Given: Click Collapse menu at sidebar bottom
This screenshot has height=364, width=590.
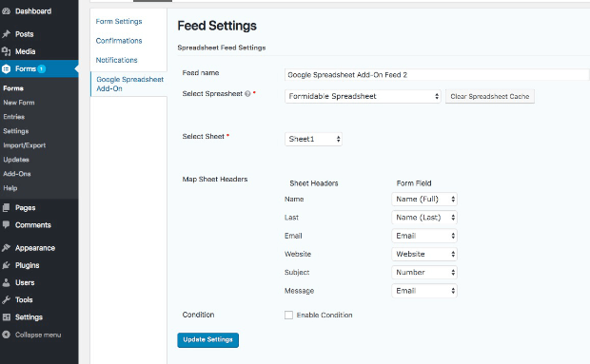Looking at the screenshot, I should click(x=38, y=335).
